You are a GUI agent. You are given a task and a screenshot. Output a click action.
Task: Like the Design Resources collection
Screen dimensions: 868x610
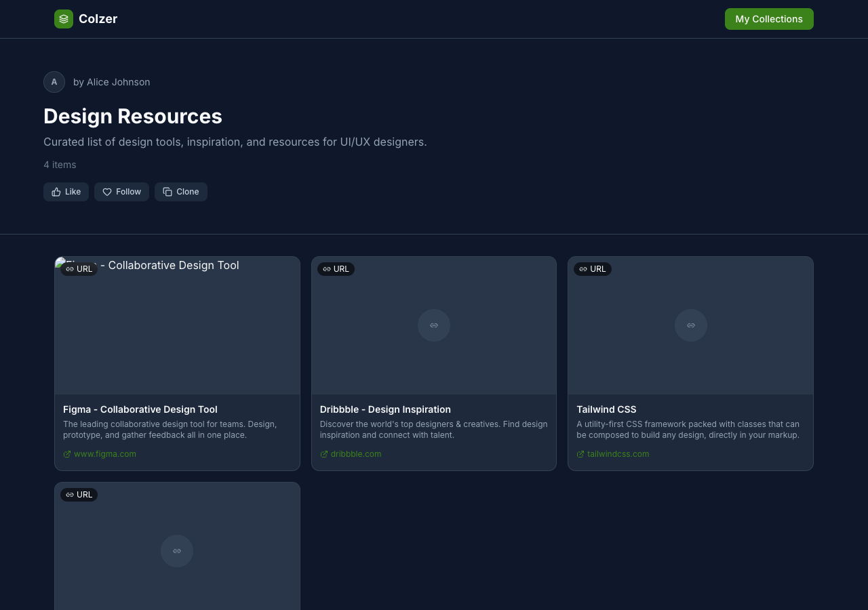(x=66, y=192)
